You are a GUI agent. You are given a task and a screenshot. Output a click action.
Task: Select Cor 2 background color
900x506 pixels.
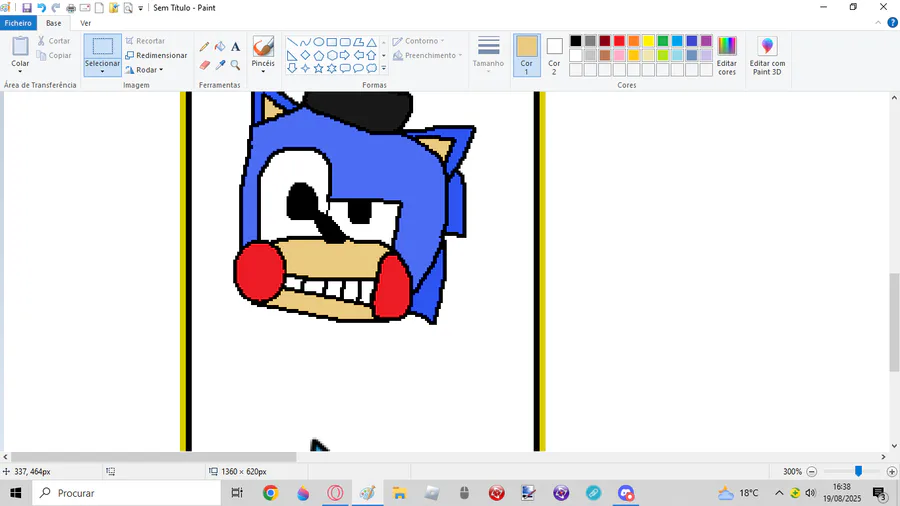click(554, 55)
